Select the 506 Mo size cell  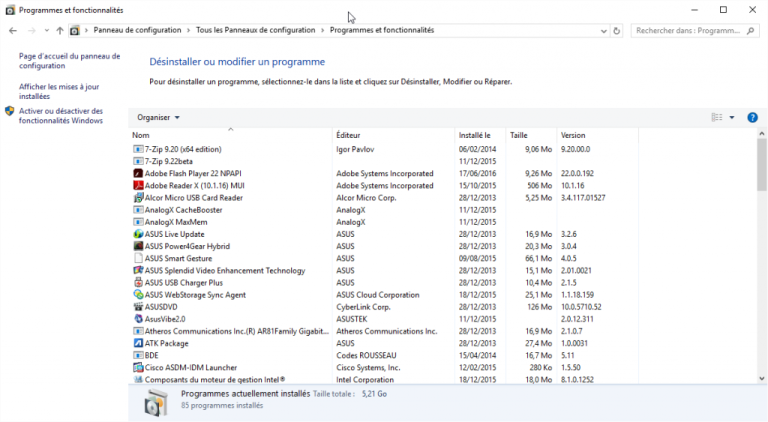point(540,186)
